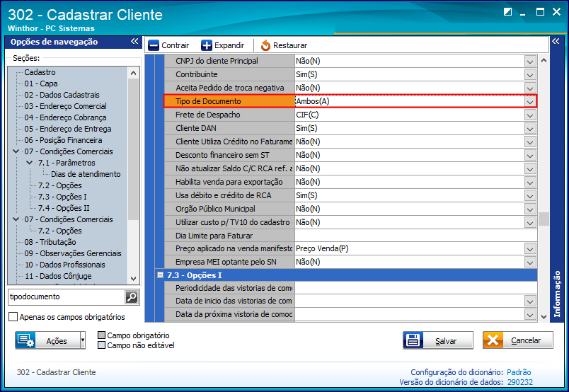Click the form scrollbar up arrow
Viewport: 569px width, 392px height.
(544, 60)
